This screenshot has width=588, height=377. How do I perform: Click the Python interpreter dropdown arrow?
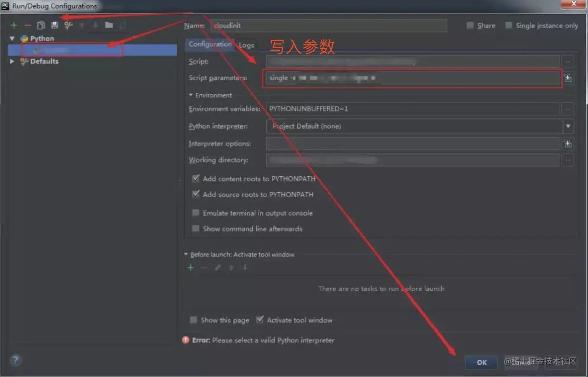tap(568, 126)
